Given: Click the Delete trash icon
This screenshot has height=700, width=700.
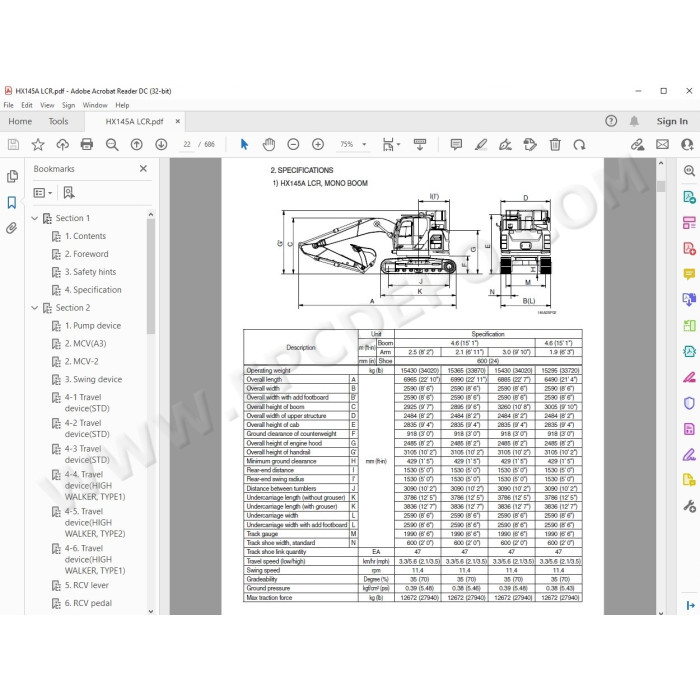Looking at the screenshot, I should [555, 144].
